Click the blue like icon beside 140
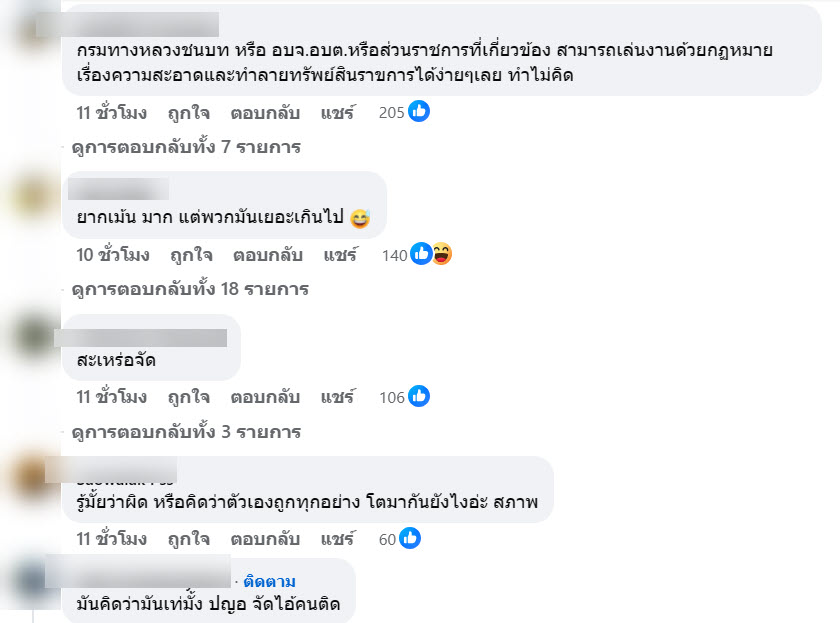 422,255
